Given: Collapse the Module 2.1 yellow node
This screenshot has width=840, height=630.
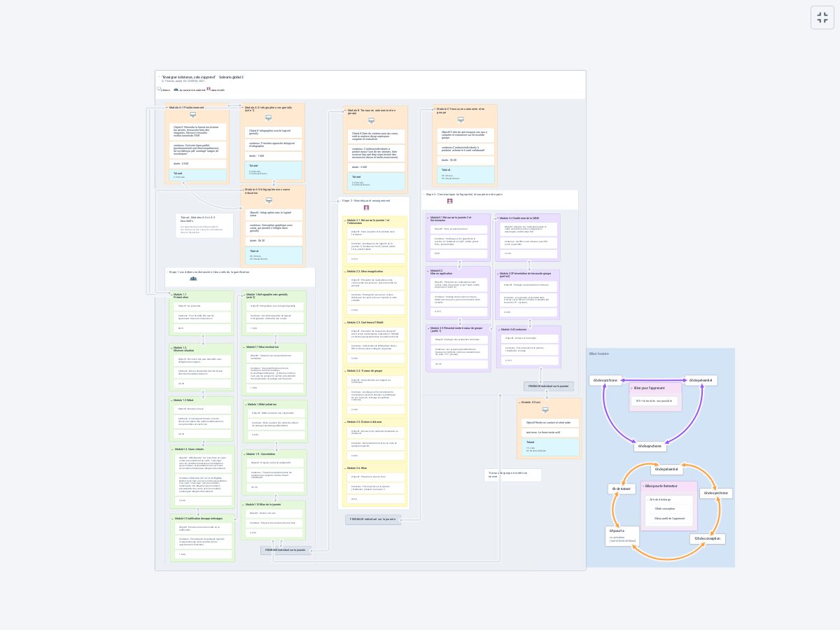Looking at the screenshot, I should coord(344,220).
